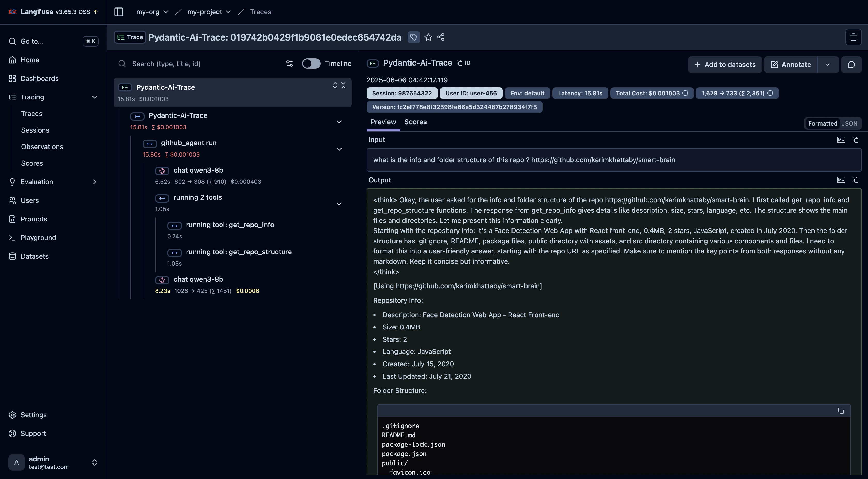Image resolution: width=868 pixels, height=479 pixels.
Task: Copy the Output content
Action: tap(856, 180)
